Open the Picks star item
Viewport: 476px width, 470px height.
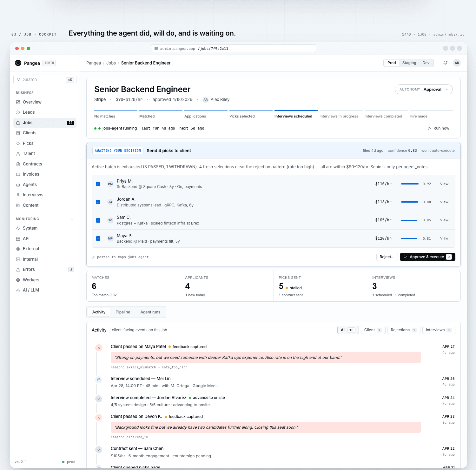(45, 143)
